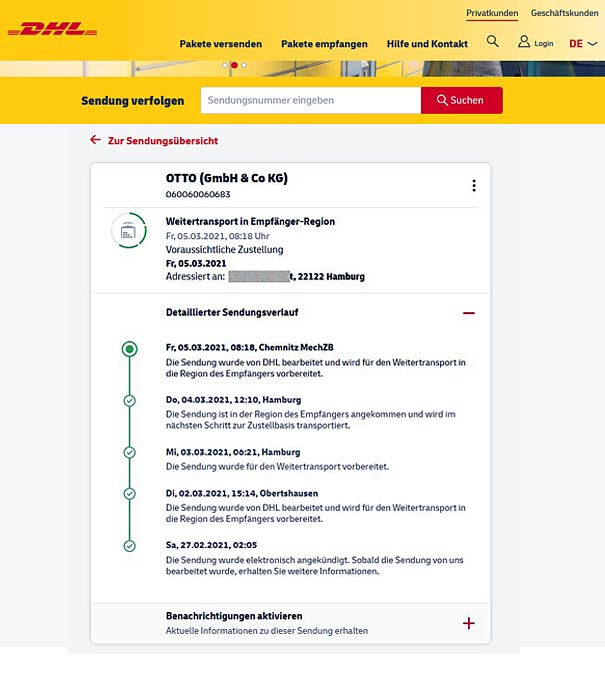Screen dimensions: 605x680
Task: Open Pakete versenden menu
Action: click(x=221, y=44)
